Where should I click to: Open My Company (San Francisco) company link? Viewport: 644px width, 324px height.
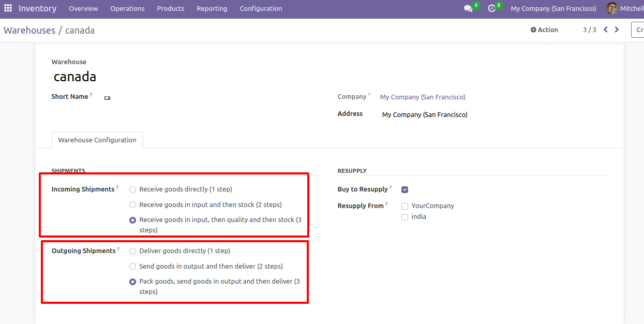(423, 97)
